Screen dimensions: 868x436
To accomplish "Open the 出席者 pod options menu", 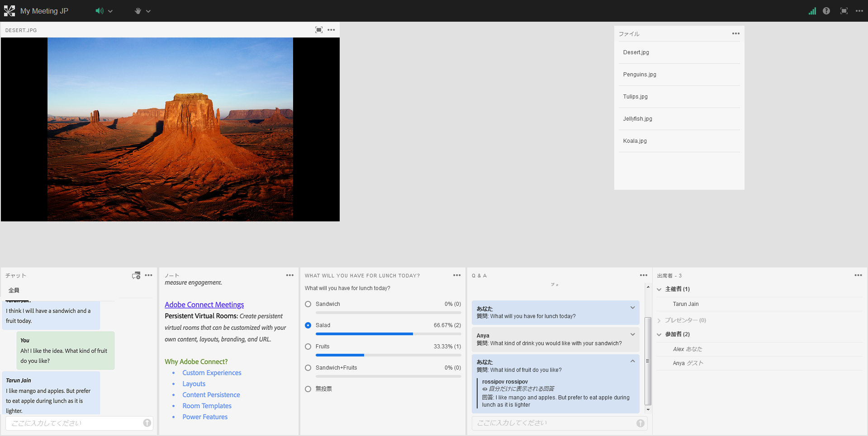I will pyautogui.click(x=859, y=275).
